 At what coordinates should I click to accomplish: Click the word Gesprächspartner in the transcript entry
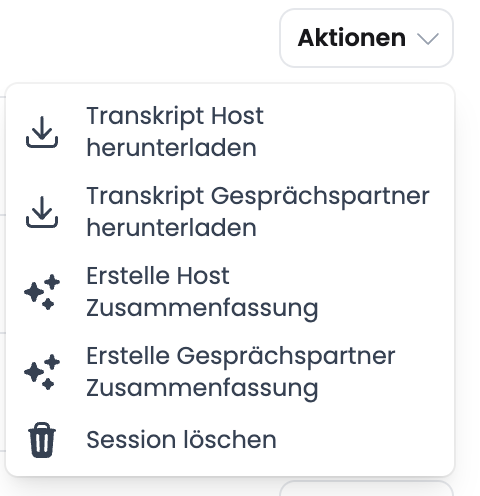coord(320,197)
